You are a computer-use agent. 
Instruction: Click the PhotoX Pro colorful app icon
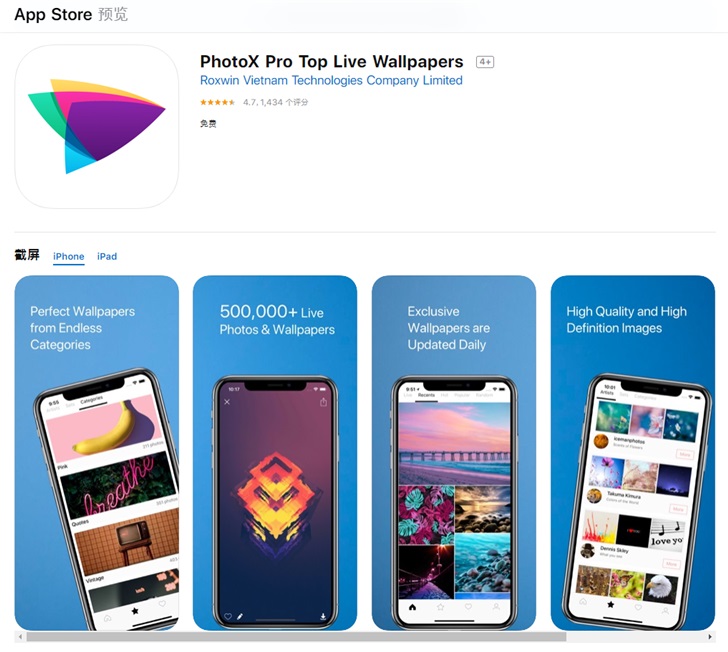pyautogui.click(x=97, y=126)
